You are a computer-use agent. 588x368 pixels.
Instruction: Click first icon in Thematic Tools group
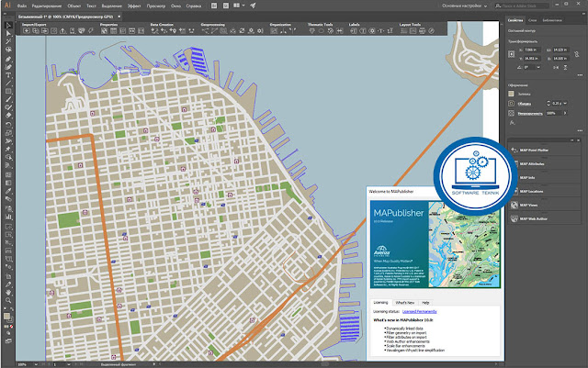(312, 31)
